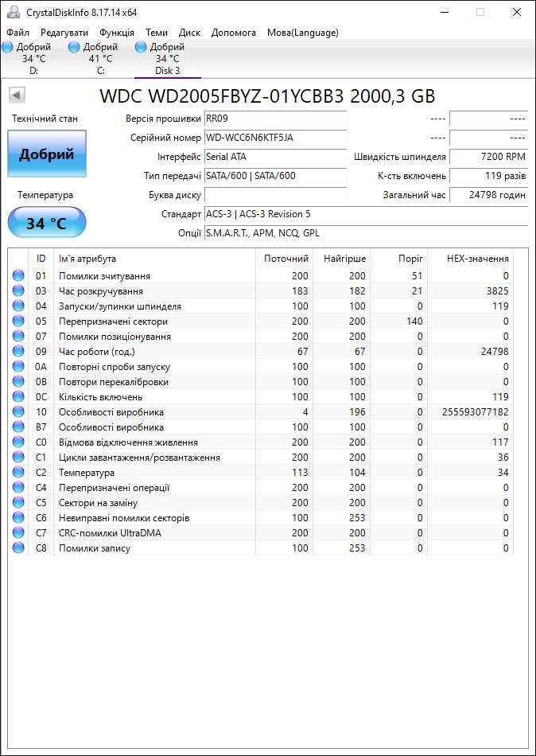Click the 7200 RPM rotation rate field
This screenshot has width=536, height=756.
click(489, 157)
